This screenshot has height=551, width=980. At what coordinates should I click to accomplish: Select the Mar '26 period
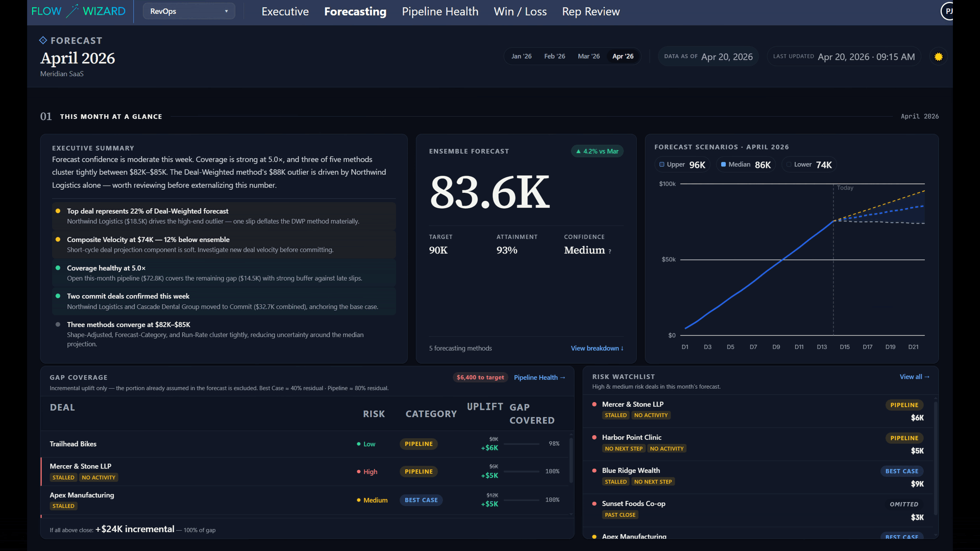coord(589,56)
